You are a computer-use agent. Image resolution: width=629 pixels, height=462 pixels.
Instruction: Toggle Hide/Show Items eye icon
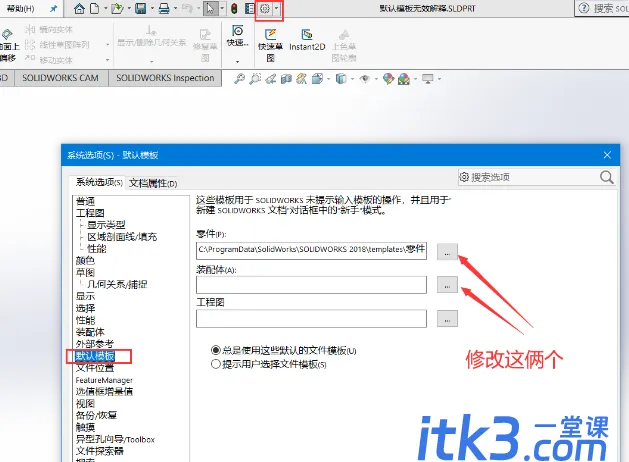tap(365, 79)
